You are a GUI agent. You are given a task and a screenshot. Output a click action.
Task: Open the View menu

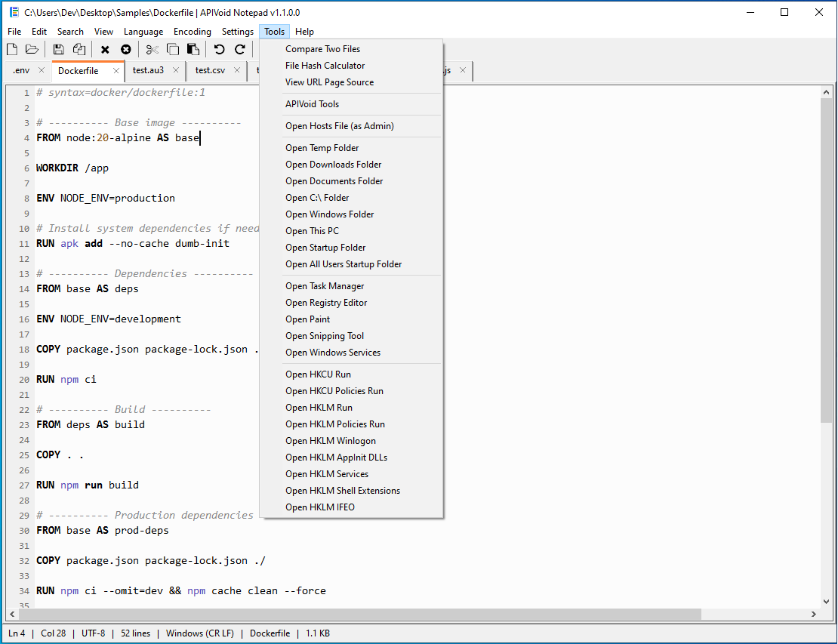tap(103, 32)
